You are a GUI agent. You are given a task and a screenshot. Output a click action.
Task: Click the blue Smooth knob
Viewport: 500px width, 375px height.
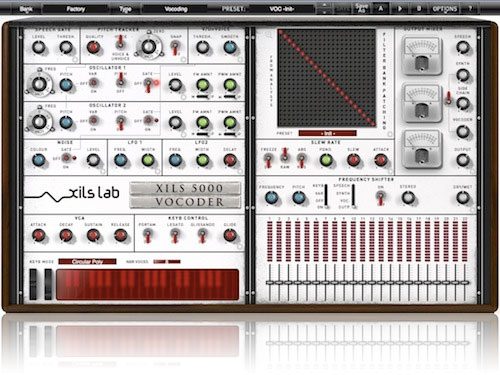click(230, 48)
